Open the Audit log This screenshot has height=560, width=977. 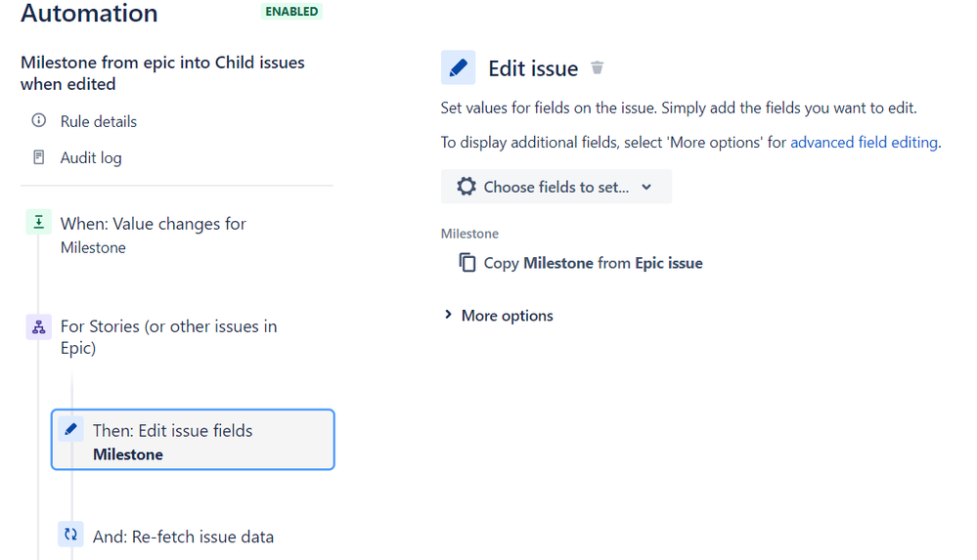click(x=91, y=157)
